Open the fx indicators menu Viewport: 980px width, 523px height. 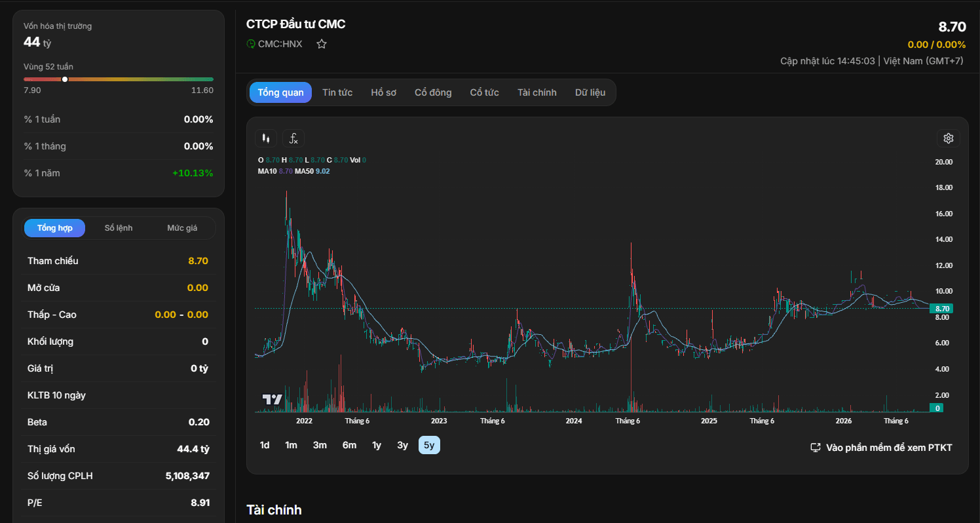(x=293, y=138)
